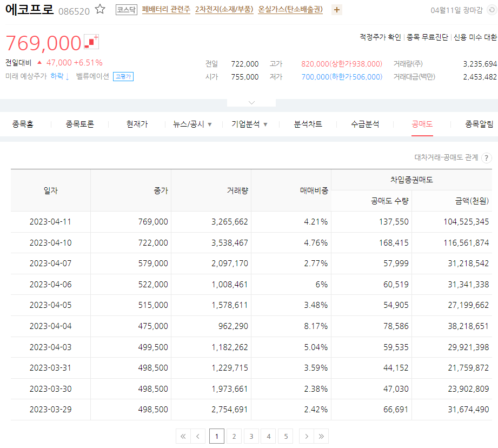Click the 고평가 valuation badge
The image size is (498, 448).
click(123, 77)
